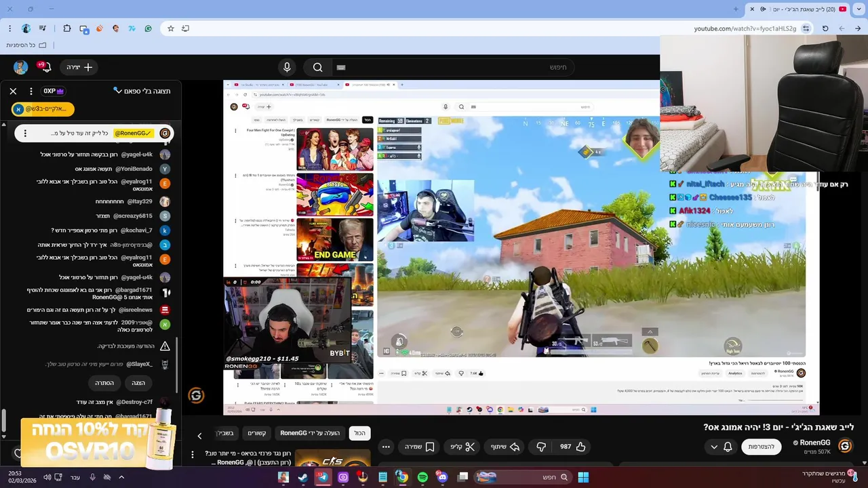This screenshot has height=488, width=868.
Task: Show more filter chips with chevron arrow
Action: pos(199,436)
